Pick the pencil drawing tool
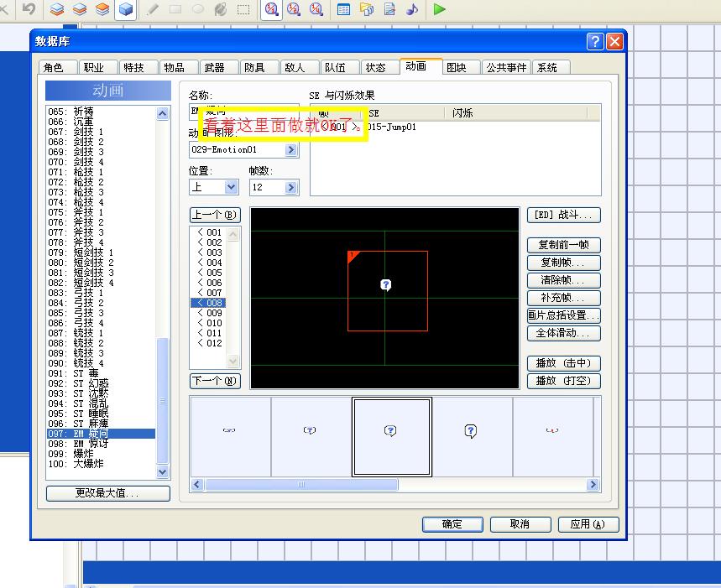Image resolution: width=721 pixels, height=588 pixels. [153, 9]
